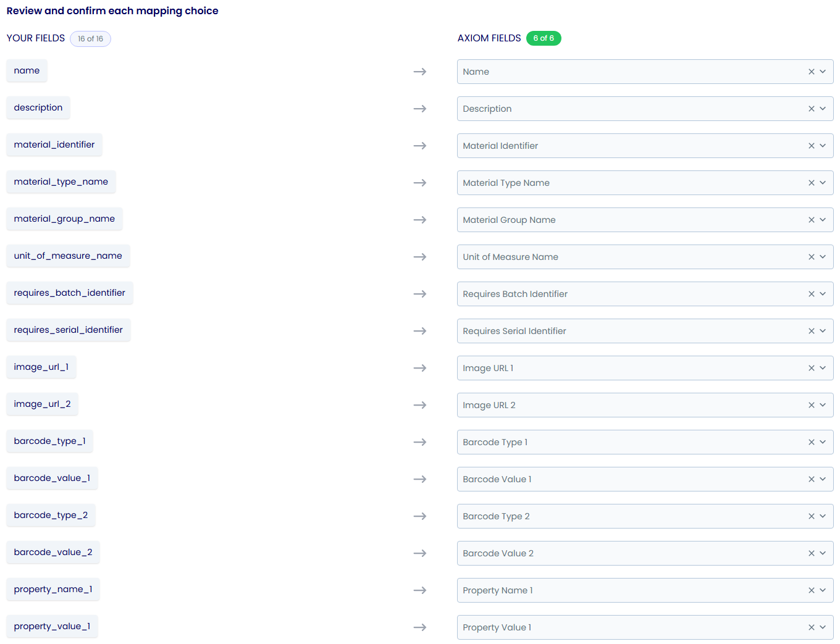Open the Requires Serial Identifier dropdown chevron
This screenshot has height=644, width=840.
[x=823, y=331]
